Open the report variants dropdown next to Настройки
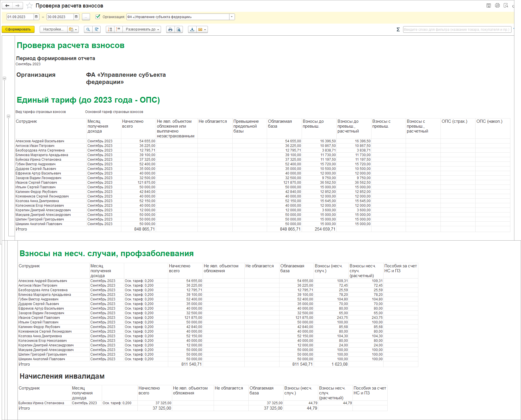 73,29
